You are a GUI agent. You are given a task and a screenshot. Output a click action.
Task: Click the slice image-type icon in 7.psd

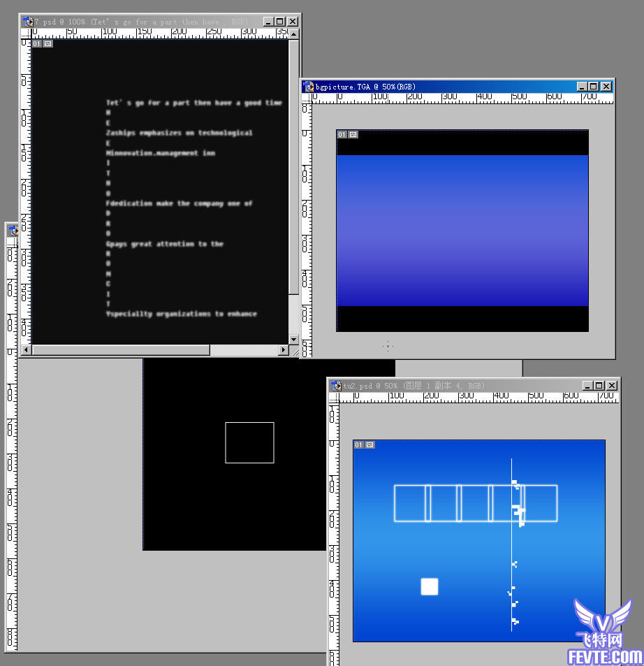point(48,44)
